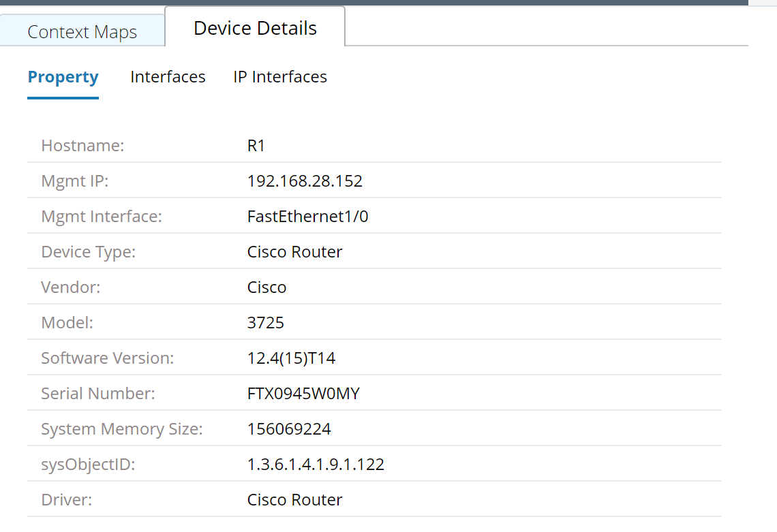Viewport: 777px width, 532px height.
Task: Click the Software Version value 12.4(15)T14
Action: tap(292, 358)
